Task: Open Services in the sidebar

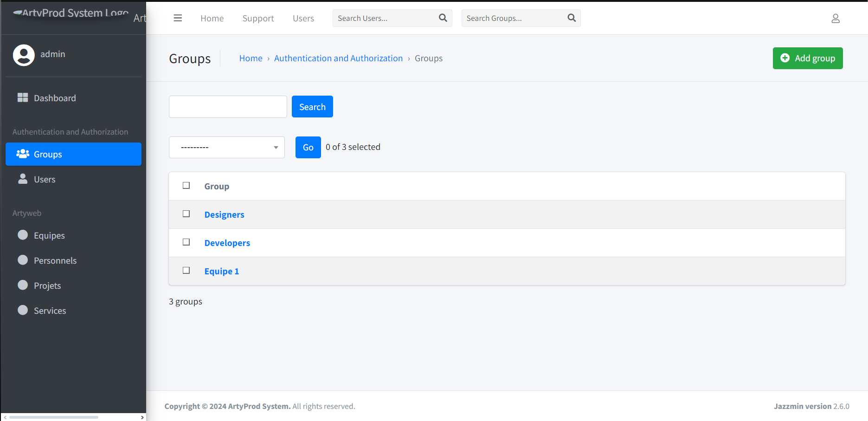Action: (50, 311)
